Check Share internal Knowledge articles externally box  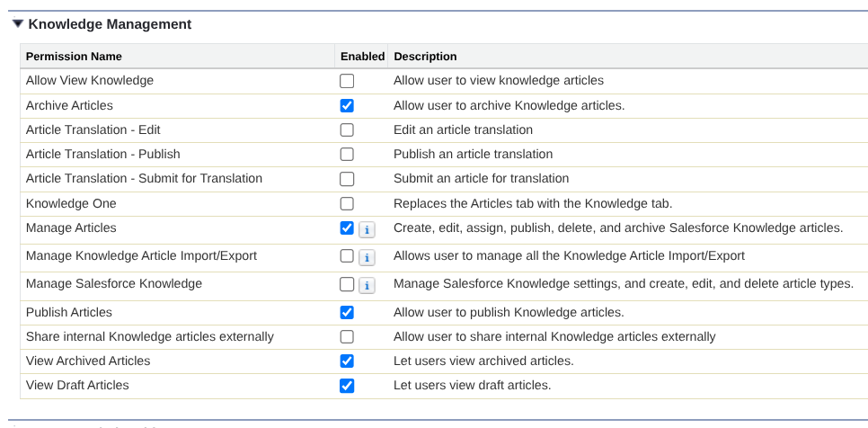pos(347,336)
